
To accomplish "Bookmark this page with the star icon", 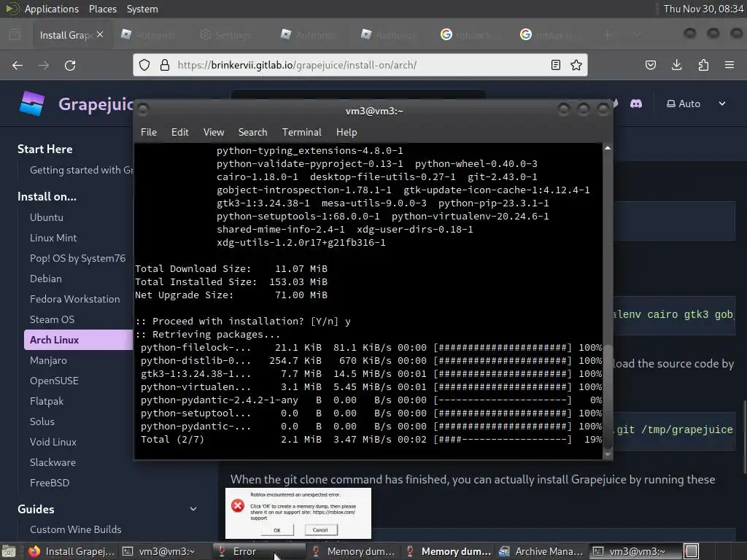I will coord(576,65).
